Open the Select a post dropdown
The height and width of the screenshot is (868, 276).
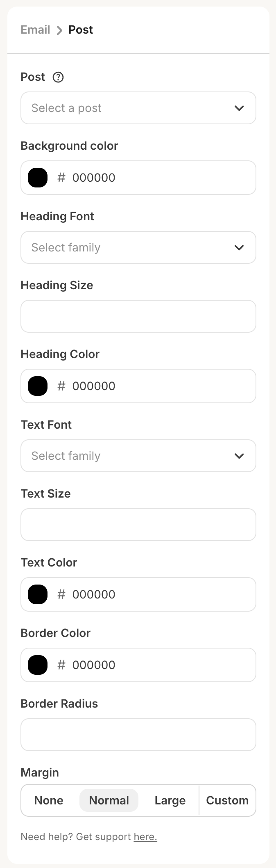[138, 108]
